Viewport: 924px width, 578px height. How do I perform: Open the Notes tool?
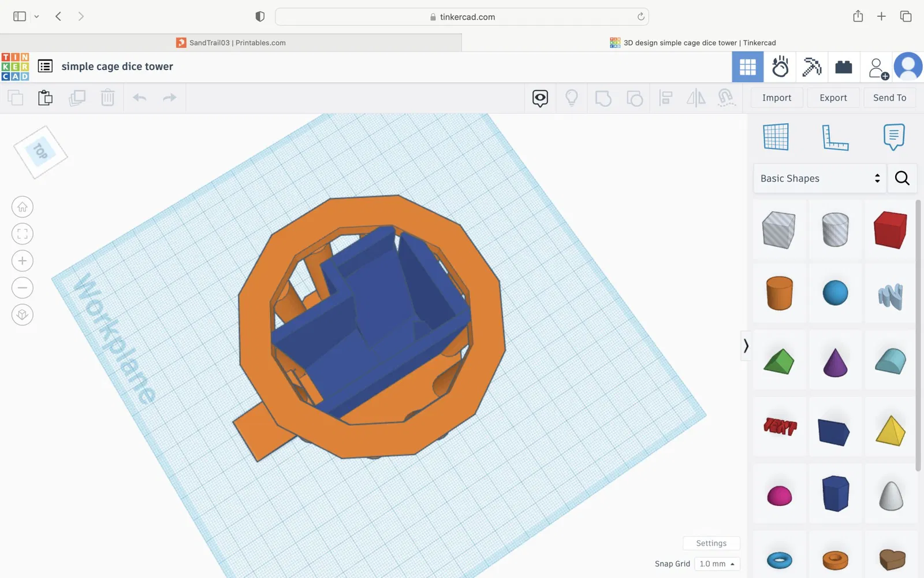[893, 137]
